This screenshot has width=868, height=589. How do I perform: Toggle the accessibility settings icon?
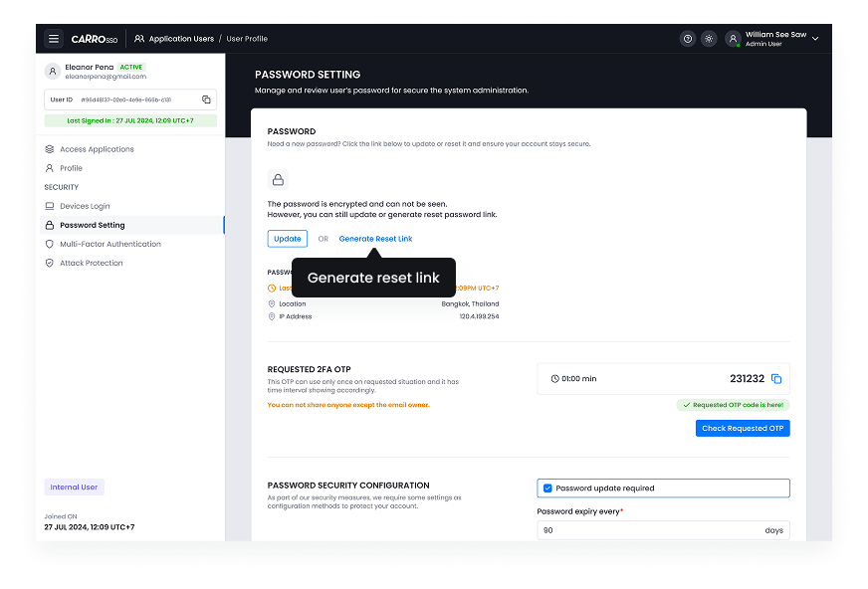[709, 38]
